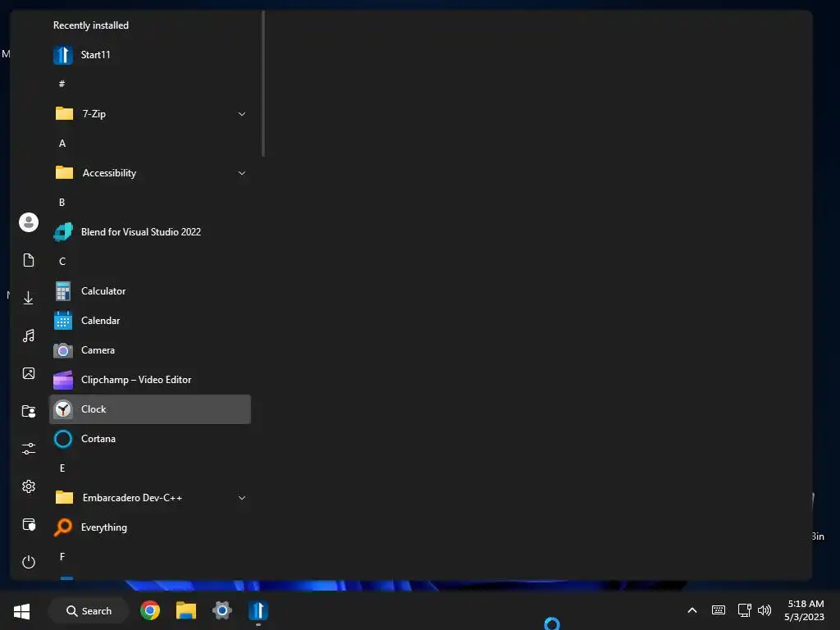Open the sliders control panel sidebar icon
This screenshot has height=630, width=840.
click(x=29, y=449)
